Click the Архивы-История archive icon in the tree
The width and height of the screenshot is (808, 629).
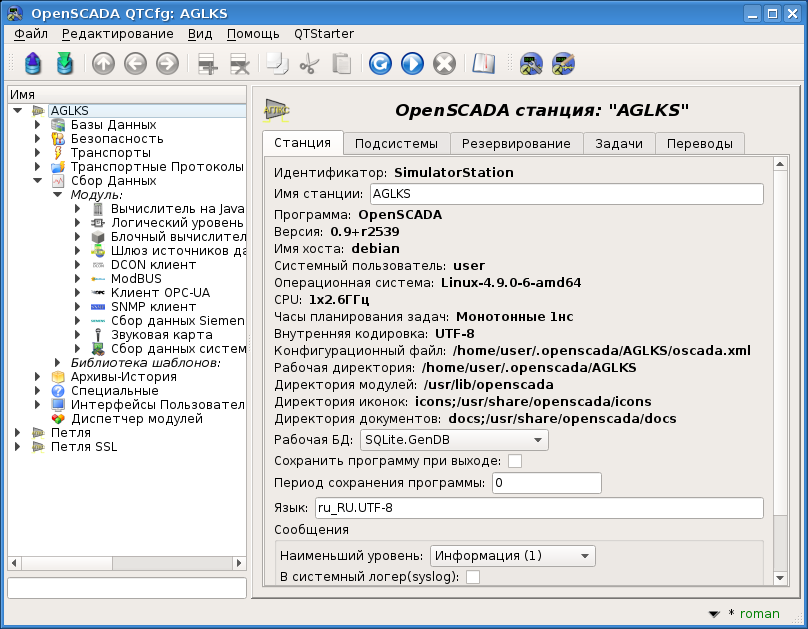[x=58, y=377]
